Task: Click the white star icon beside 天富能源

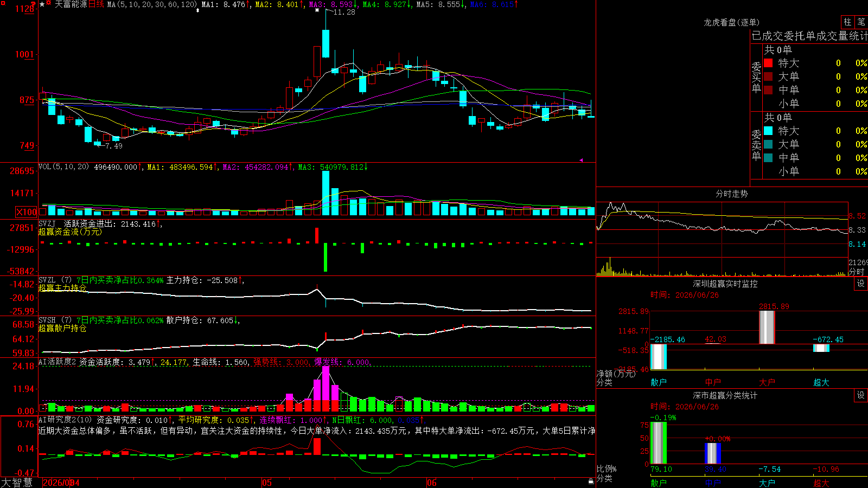Action: pos(42,4)
